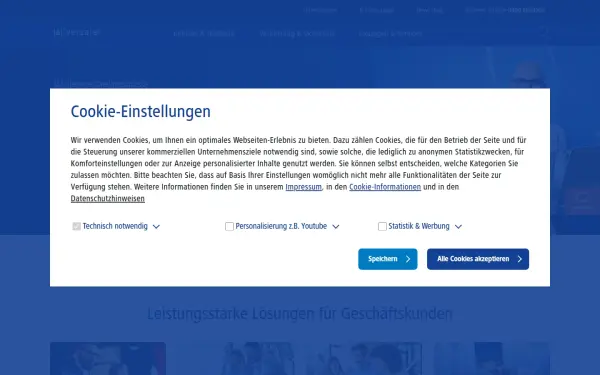Enable Personalisierung z.B. Youtube checkbox
The width and height of the screenshot is (600, 375).
[x=229, y=227]
